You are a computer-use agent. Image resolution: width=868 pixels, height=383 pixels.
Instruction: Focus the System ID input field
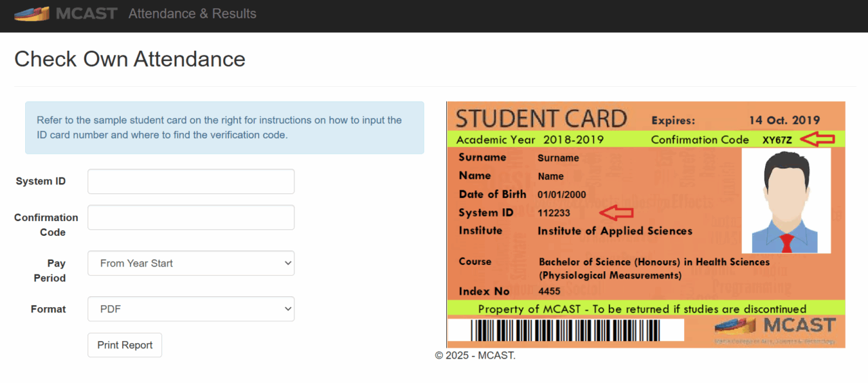(191, 182)
